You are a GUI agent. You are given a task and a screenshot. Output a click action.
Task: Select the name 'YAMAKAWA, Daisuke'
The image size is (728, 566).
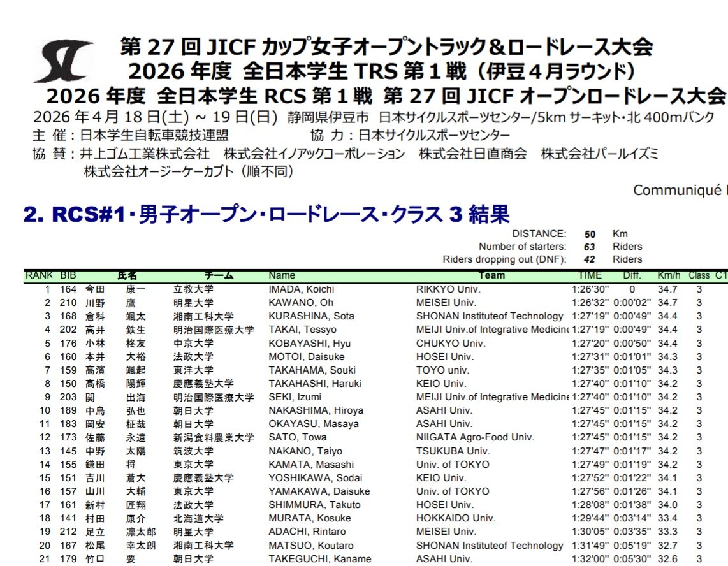coord(319,491)
